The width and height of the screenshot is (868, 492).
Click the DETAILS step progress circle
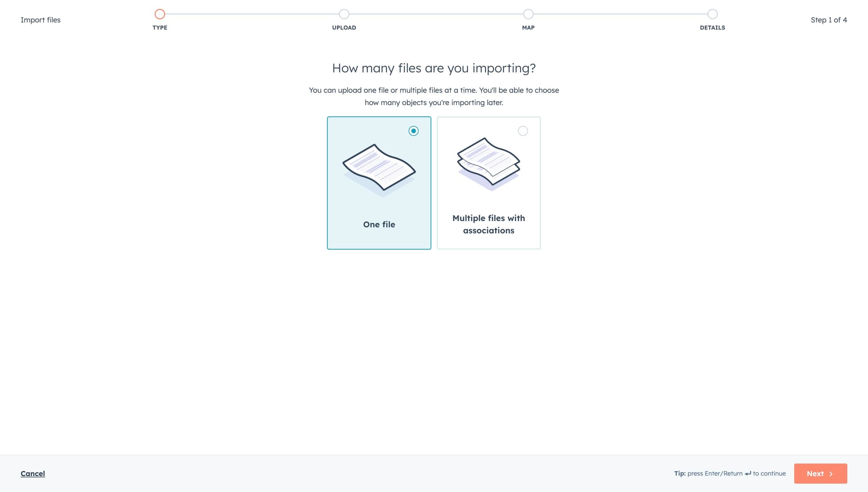(712, 14)
